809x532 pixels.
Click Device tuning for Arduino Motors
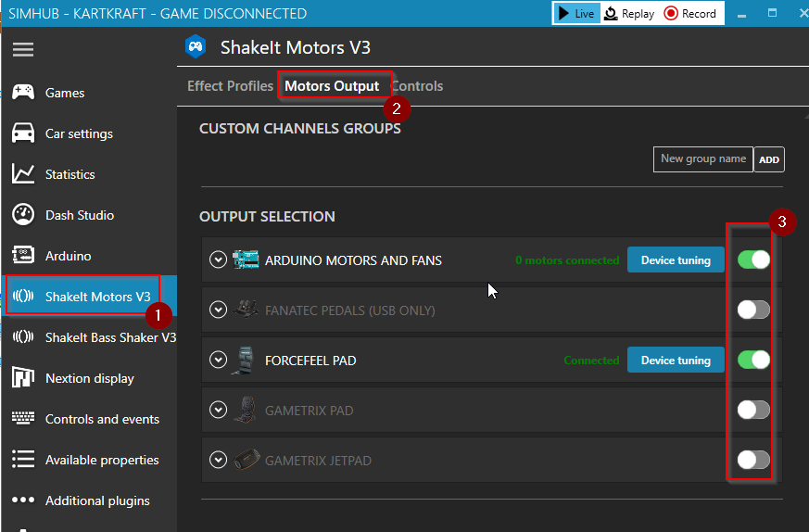coord(676,260)
